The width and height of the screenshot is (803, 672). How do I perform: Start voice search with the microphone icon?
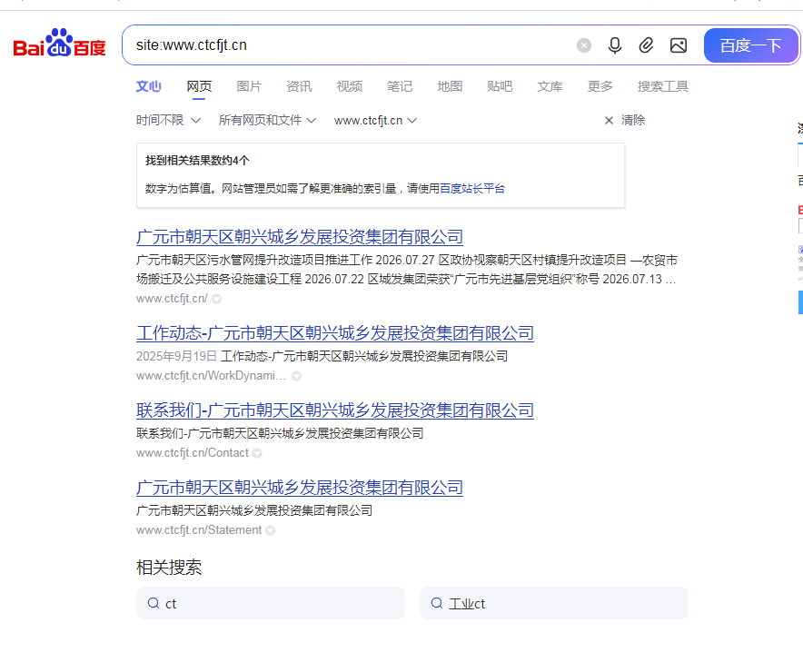point(615,45)
